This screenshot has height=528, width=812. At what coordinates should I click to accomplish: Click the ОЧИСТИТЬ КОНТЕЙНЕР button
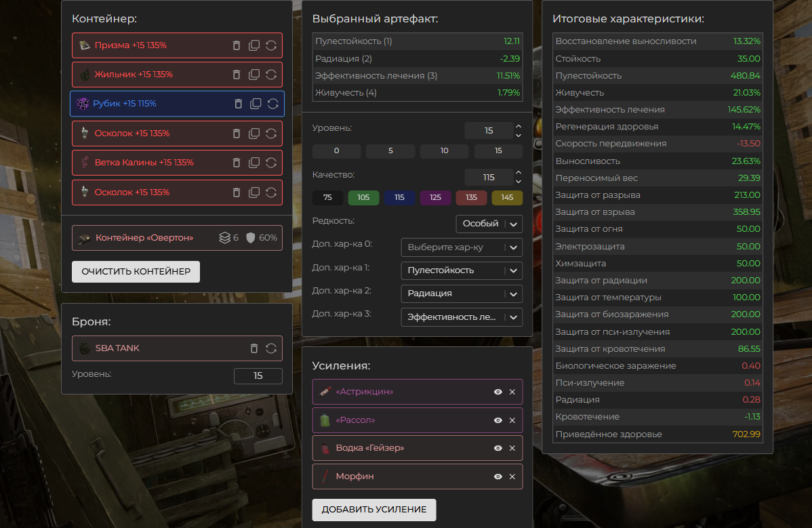click(136, 272)
